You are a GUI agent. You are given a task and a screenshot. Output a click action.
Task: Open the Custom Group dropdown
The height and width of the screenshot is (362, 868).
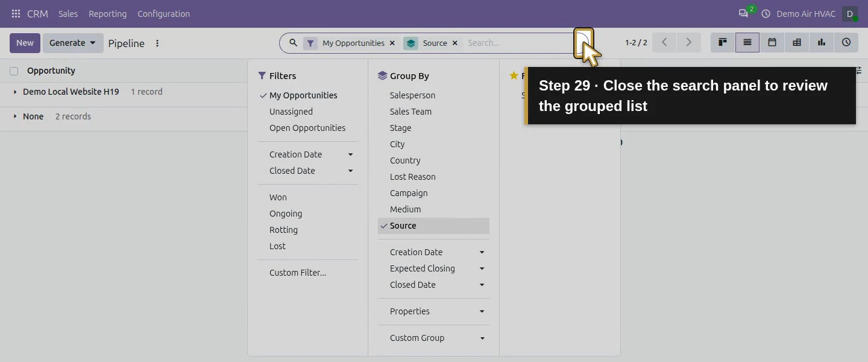point(433,338)
